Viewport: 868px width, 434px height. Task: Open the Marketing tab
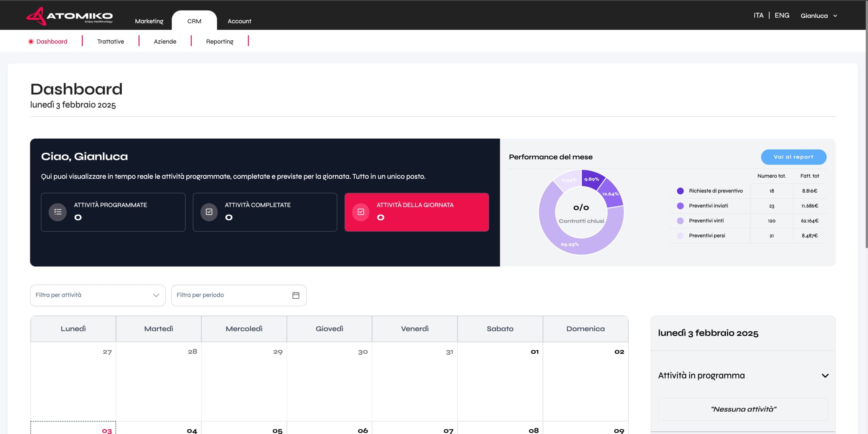149,21
